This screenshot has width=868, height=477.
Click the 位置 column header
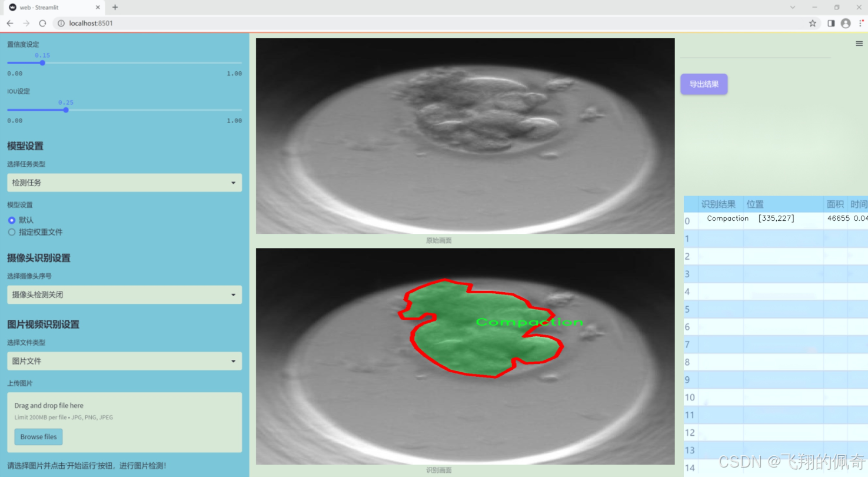(783, 204)
